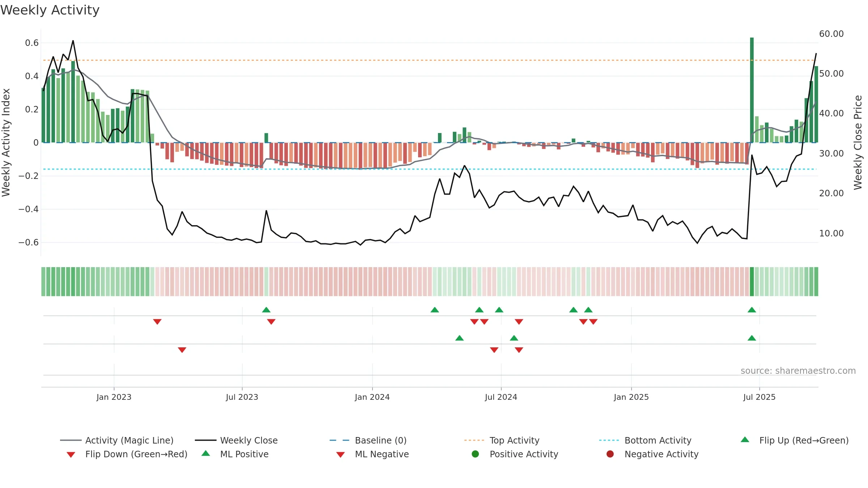Select the green flip-up marker near Jul 2025
Viewport: 868px width, 488px height.
(752, 310)
